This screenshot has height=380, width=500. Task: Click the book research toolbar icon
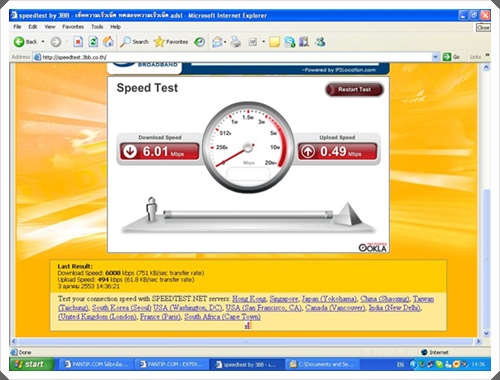[x=304, y=42]
